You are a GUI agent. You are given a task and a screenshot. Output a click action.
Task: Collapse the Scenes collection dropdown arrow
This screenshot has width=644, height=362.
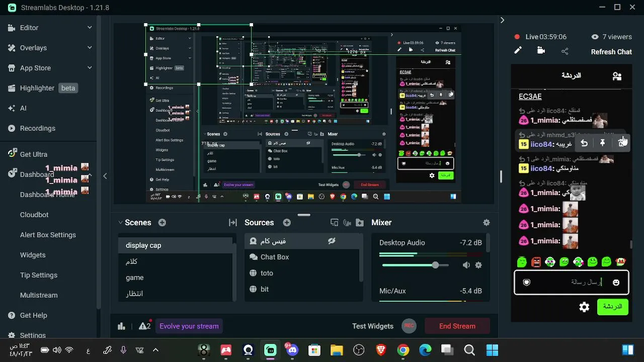point(120,223)
